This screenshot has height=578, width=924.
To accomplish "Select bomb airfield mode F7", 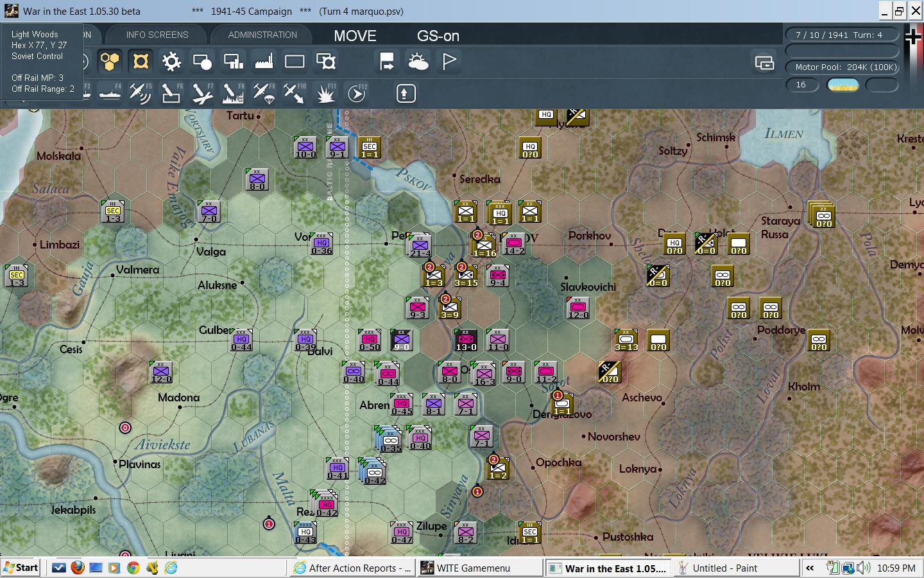I will click(202, 94).
